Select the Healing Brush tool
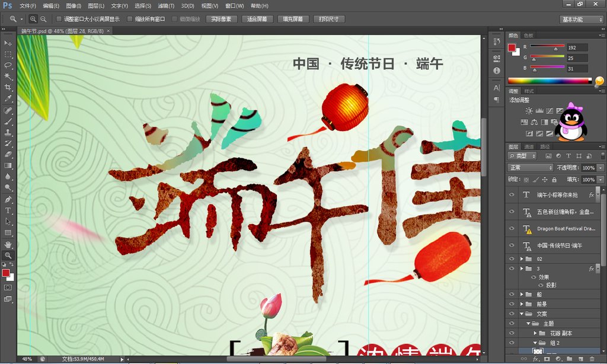Screen dimensions: 607x364 [8, 110]
